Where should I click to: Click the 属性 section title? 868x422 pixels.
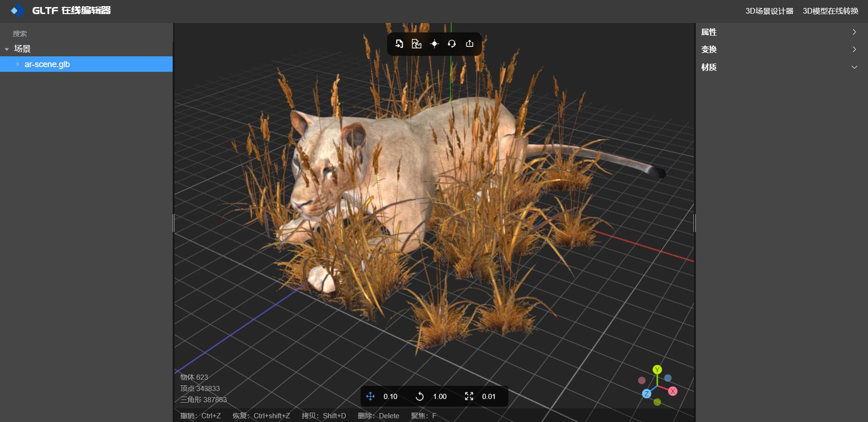[709, 32]
